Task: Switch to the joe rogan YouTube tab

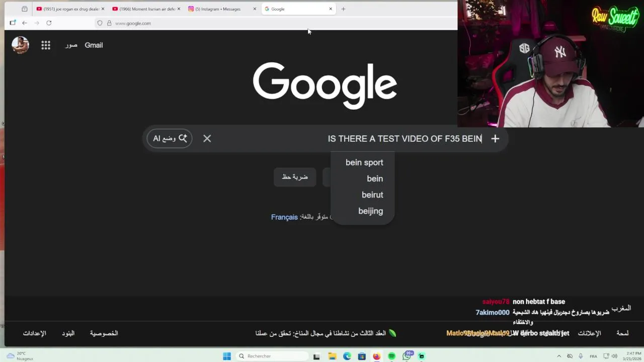Action: (70, 9)
